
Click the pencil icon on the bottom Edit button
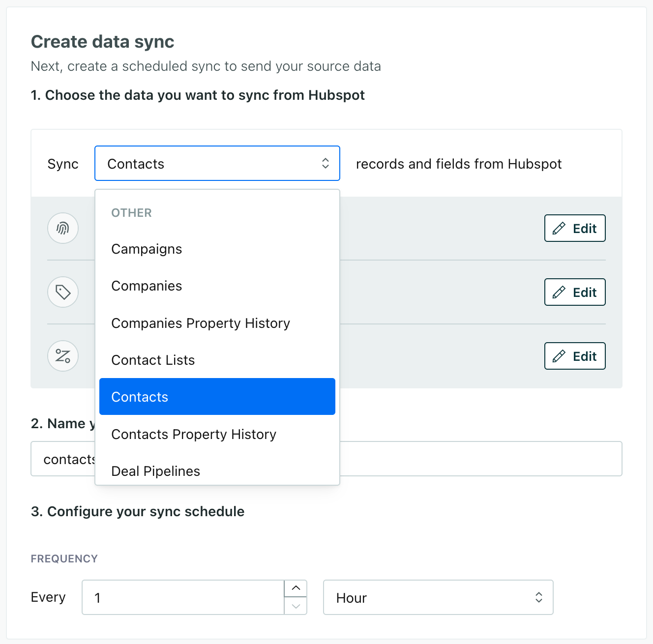coord(560,355)
